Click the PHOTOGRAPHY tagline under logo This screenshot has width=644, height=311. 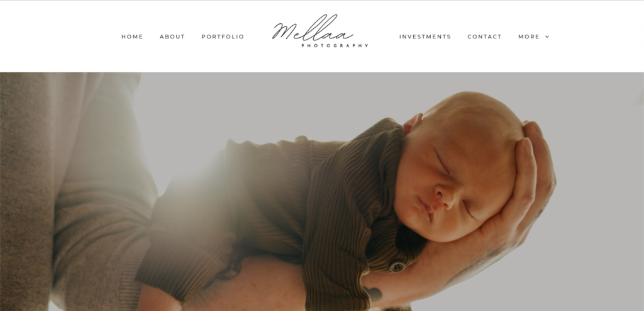335,46
